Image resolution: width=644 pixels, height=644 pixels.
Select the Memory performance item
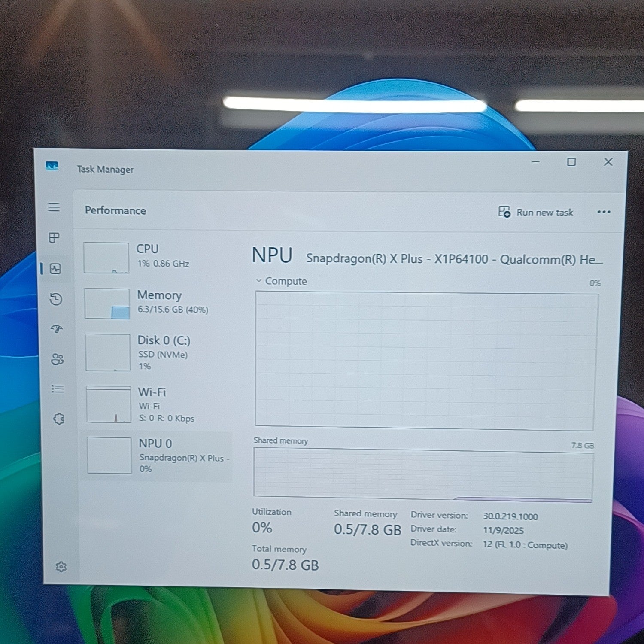coord(157,303)
